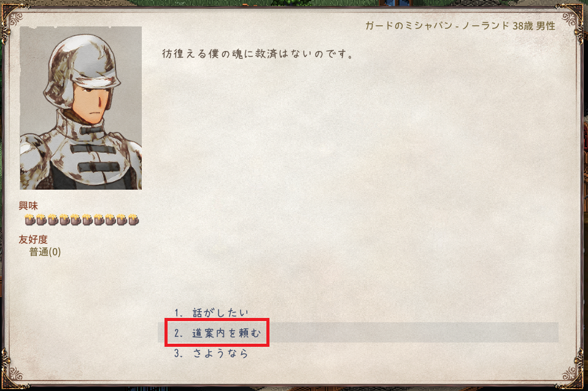Click the 興味 label

point(28,206)
